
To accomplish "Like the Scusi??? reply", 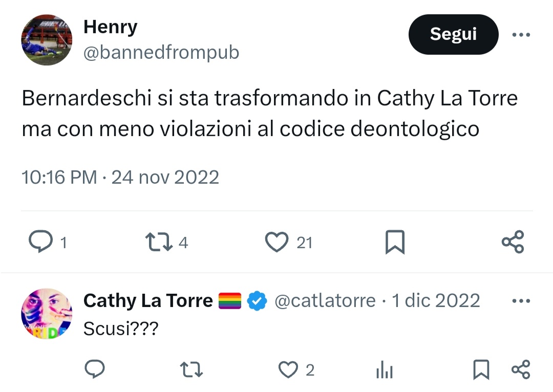I will point(288,369).
